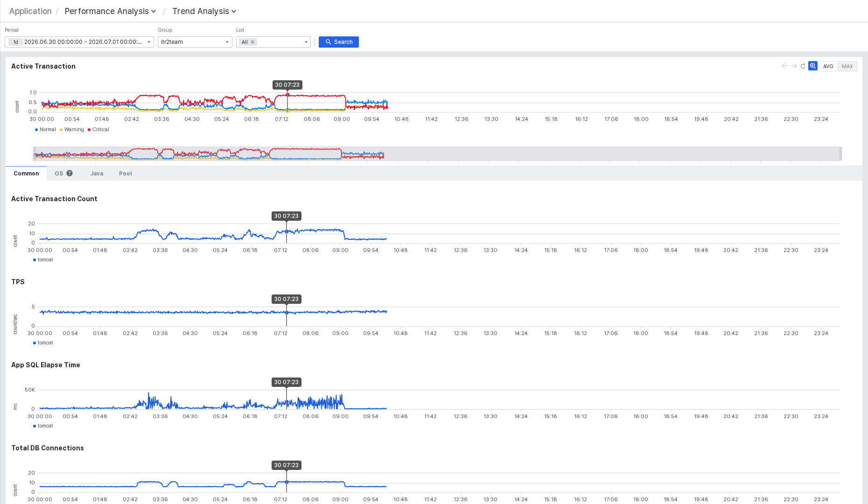
Task: Toggle tomcat legend under Active Transaction Count
Action: tap(43, 260)
